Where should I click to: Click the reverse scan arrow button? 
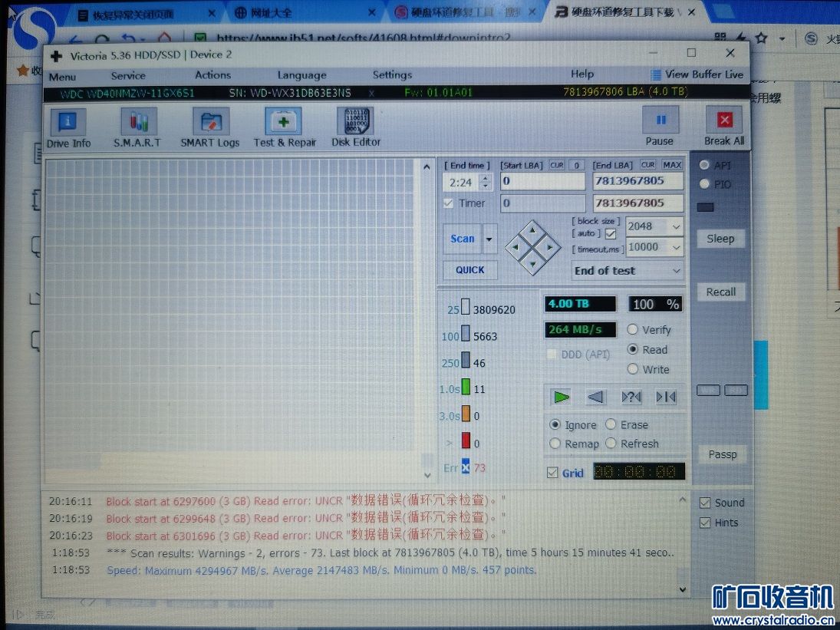tap(596, 397)
